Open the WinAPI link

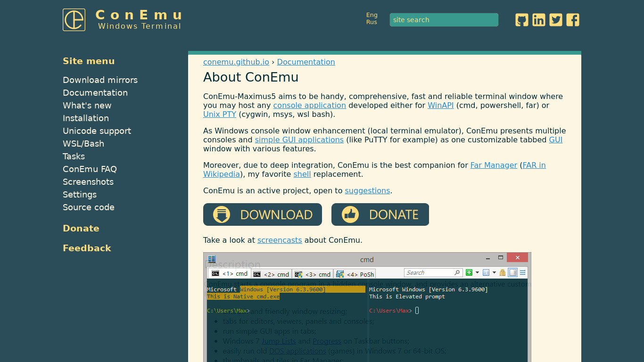coord(441,106)
